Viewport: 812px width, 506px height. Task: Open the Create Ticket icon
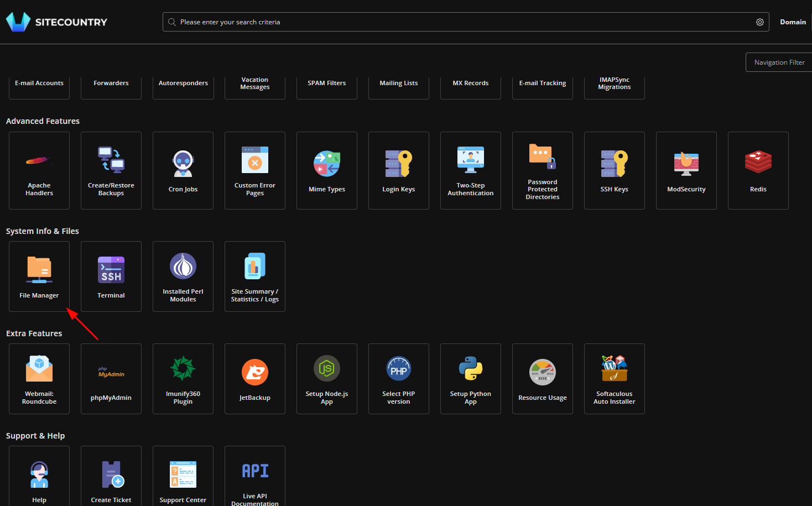[111, 476]
